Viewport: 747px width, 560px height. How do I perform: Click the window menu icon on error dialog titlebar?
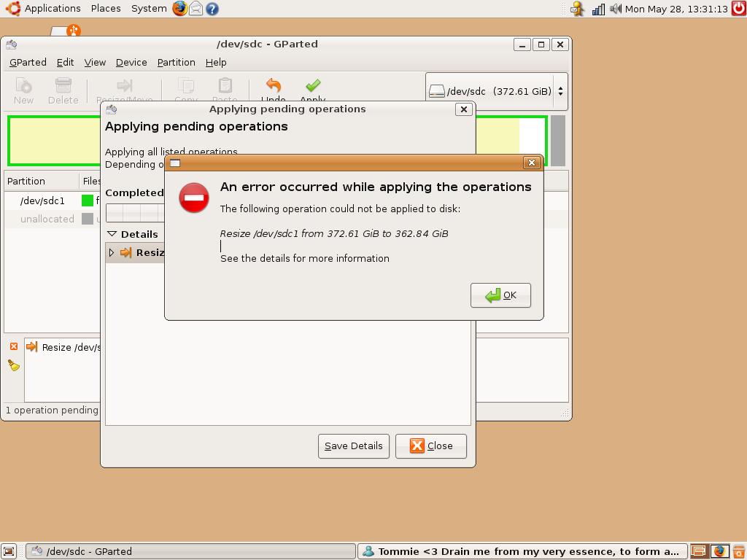pos(175,163)
